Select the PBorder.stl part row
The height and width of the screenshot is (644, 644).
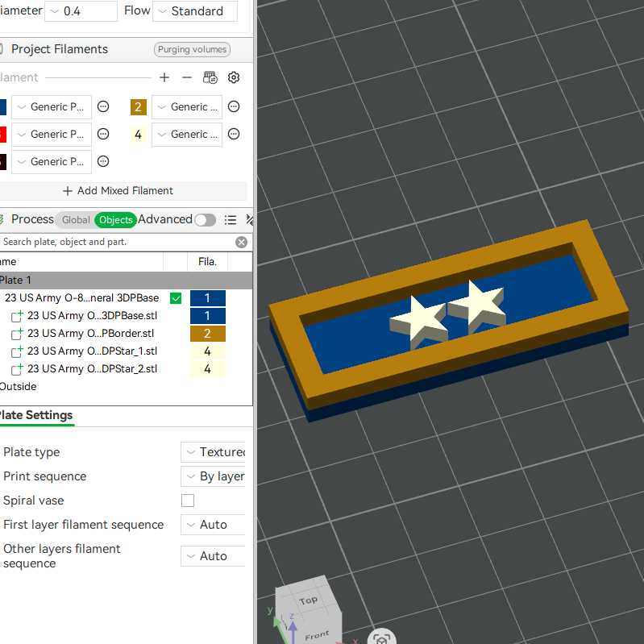(90, 334)
